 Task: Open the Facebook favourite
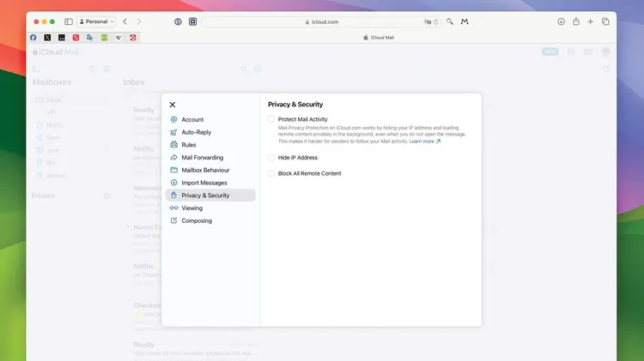tap(33, 38)
